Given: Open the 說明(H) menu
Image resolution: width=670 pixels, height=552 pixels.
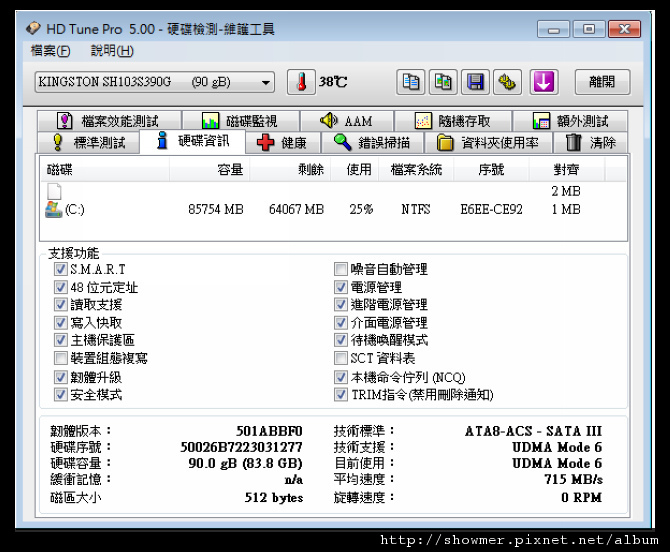Looking at the screenshot, I should click(x=112, y=51).
